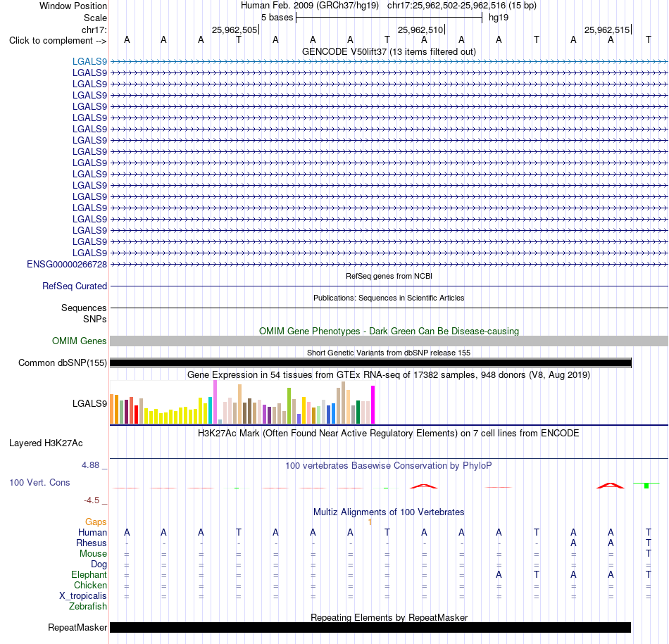Screen dimensions: 669x644
Task: Click the Sequences track label
Action: (x=84, y=308)
